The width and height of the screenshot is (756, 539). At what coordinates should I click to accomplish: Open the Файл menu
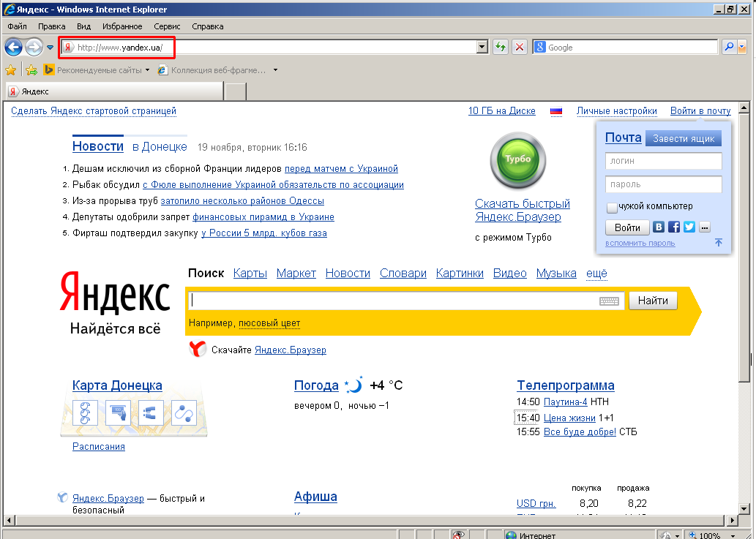click(18, 26)
